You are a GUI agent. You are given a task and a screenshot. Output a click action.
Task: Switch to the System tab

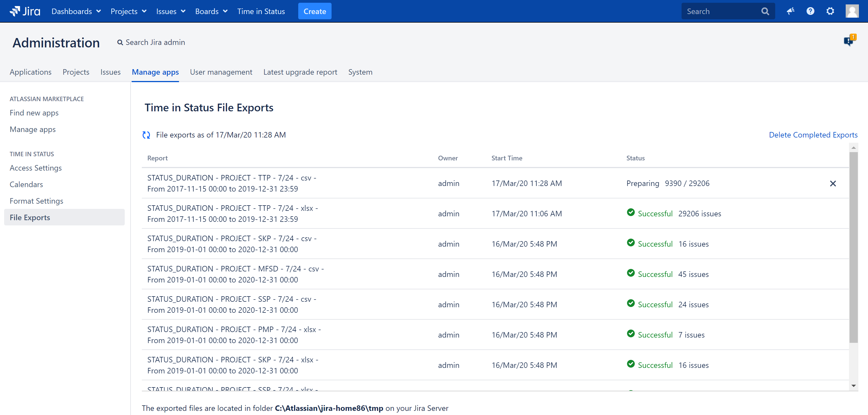point(360,72)
